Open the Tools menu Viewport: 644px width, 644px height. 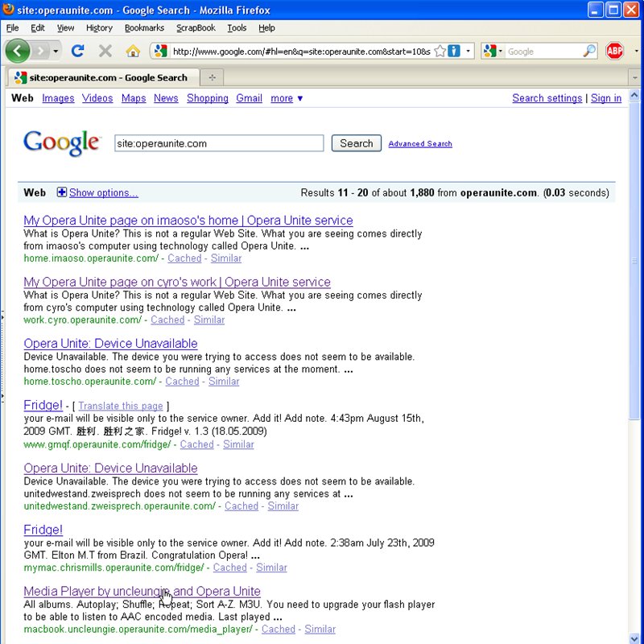(237, 27)
